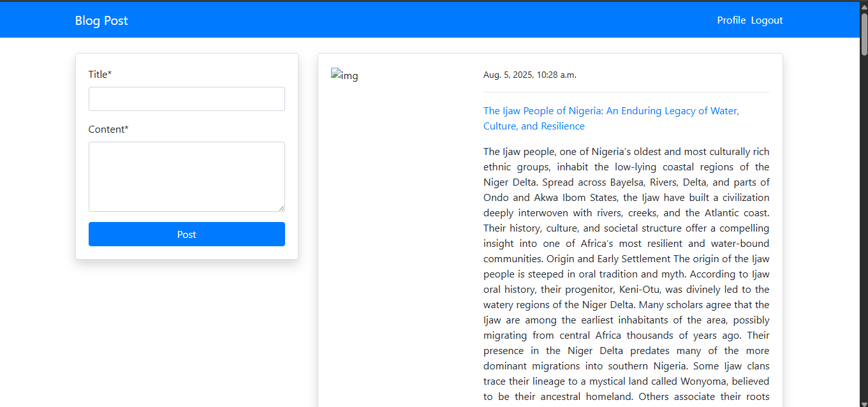Submit the form with the Post button

point(186,234)
